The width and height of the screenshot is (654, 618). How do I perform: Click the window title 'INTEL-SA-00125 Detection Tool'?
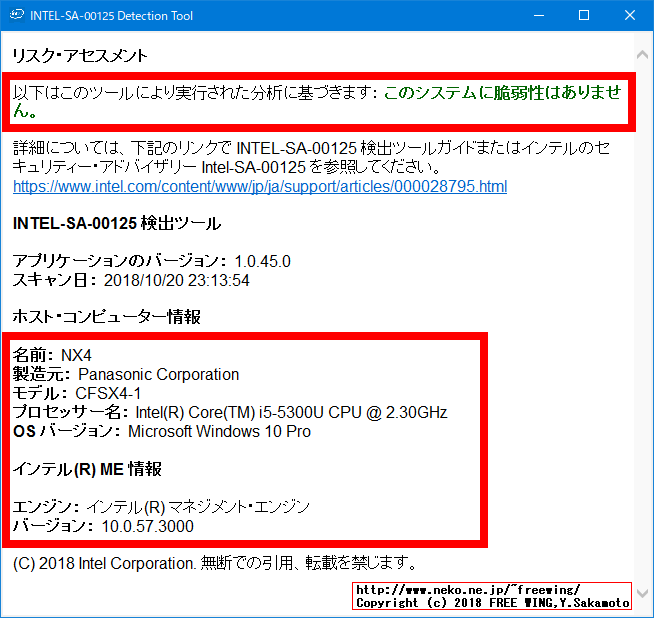[x=111, y=16]
